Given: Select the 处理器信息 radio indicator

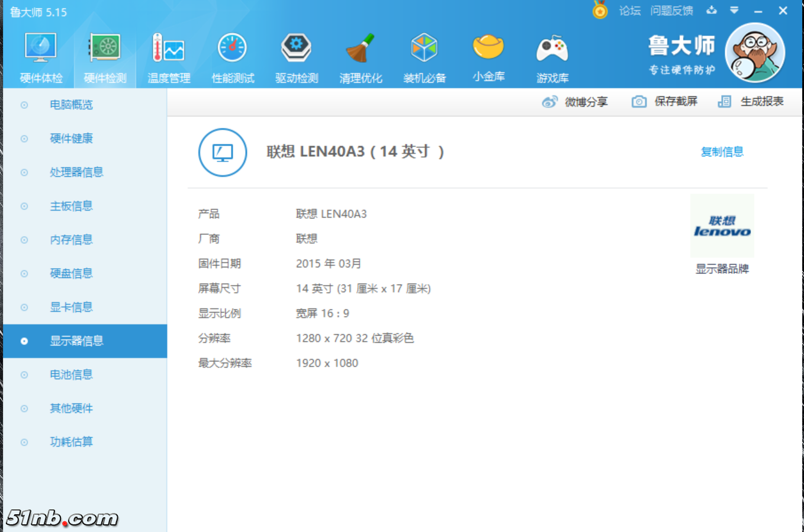Looking at the screenshot, I should 24,172.
